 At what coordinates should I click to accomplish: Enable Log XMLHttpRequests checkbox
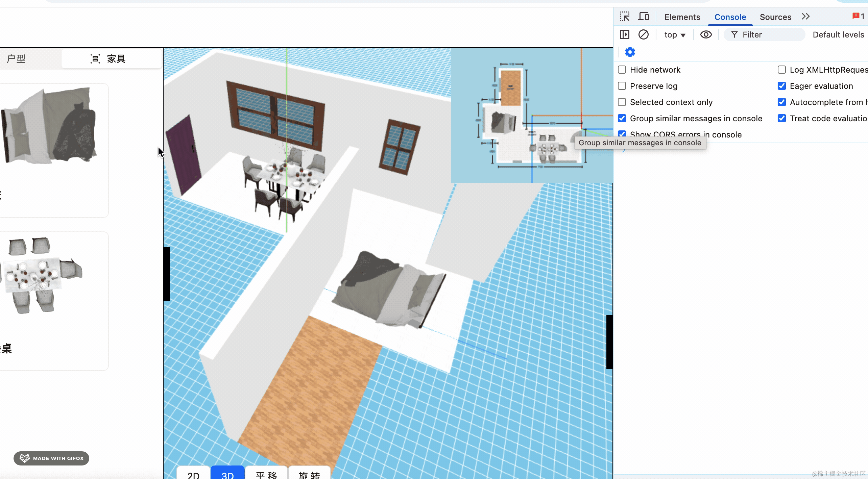coord(782,70)
